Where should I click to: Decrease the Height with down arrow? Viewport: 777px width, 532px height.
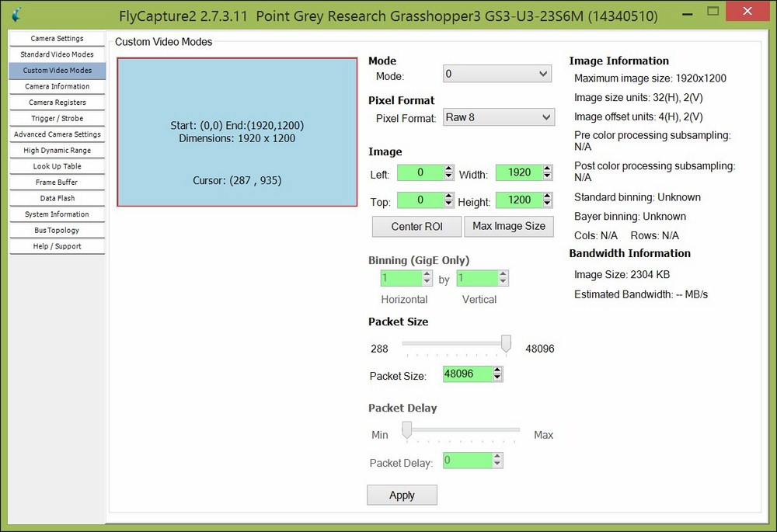point(548,204)
